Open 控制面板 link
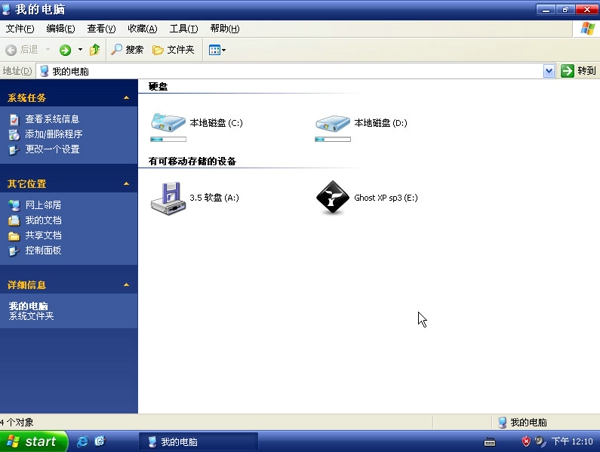Viewport: 600px width, 452px height. coord(43,251)
